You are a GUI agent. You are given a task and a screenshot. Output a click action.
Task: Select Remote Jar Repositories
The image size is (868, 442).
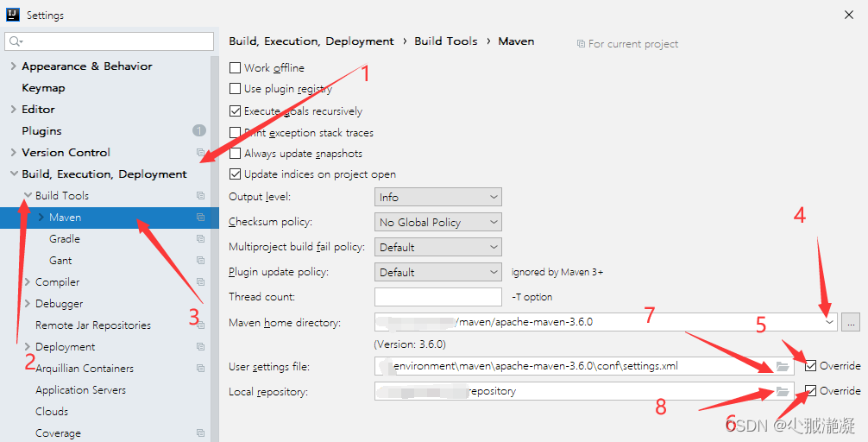(x=93, y=325)
